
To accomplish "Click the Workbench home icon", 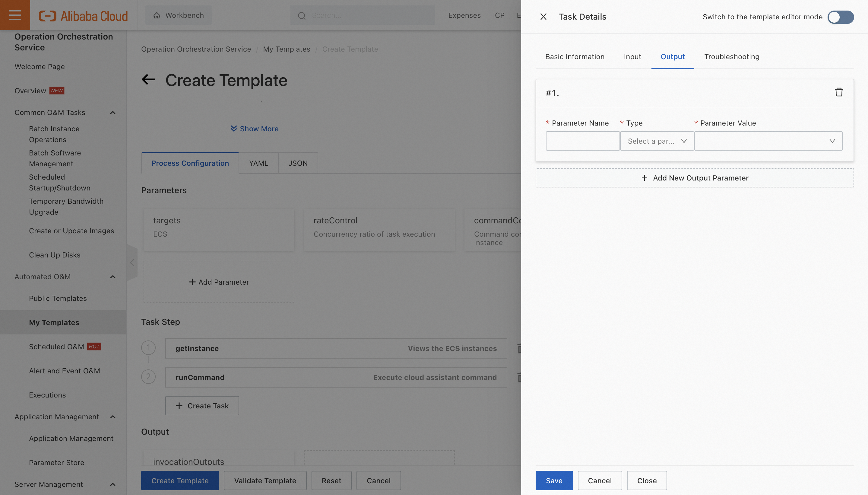I will point(157,15).
